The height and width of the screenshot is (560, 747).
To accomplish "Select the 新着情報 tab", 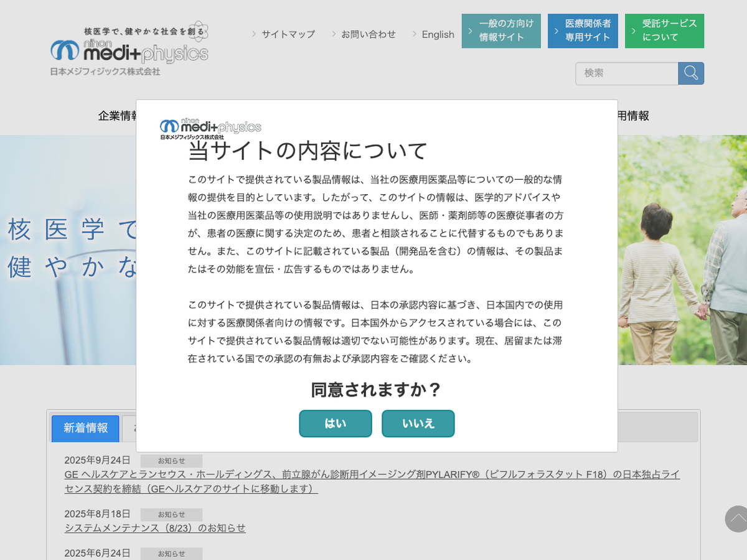I will click(85, 428).
